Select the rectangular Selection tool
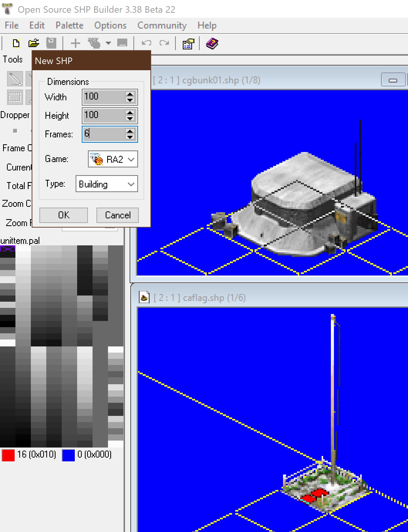 point(15,97)
